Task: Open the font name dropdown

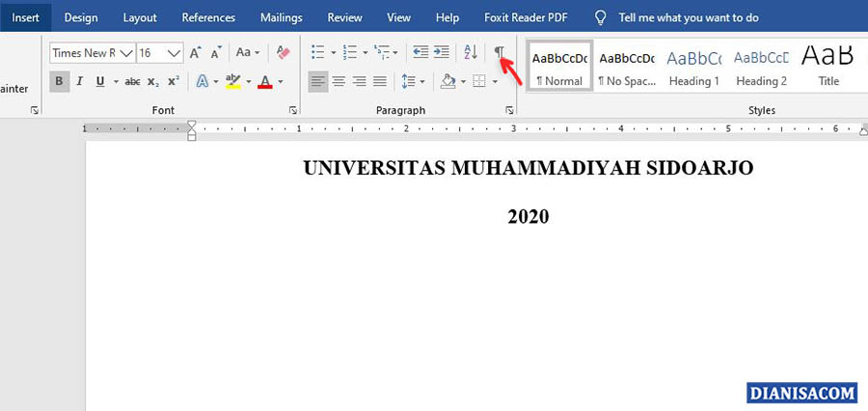Action: tap(124, 53)
